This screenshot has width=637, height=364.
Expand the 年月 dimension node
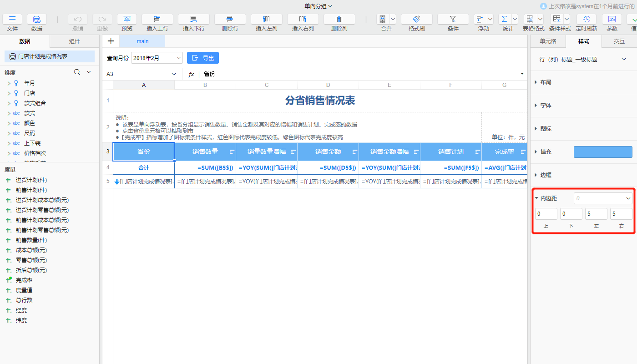8,83
